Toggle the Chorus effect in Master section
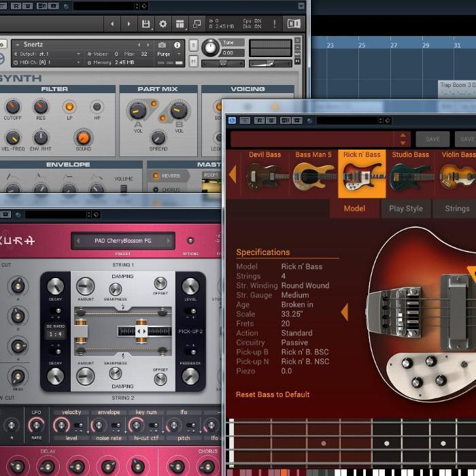Screen dimensions: 476x476 156,190
